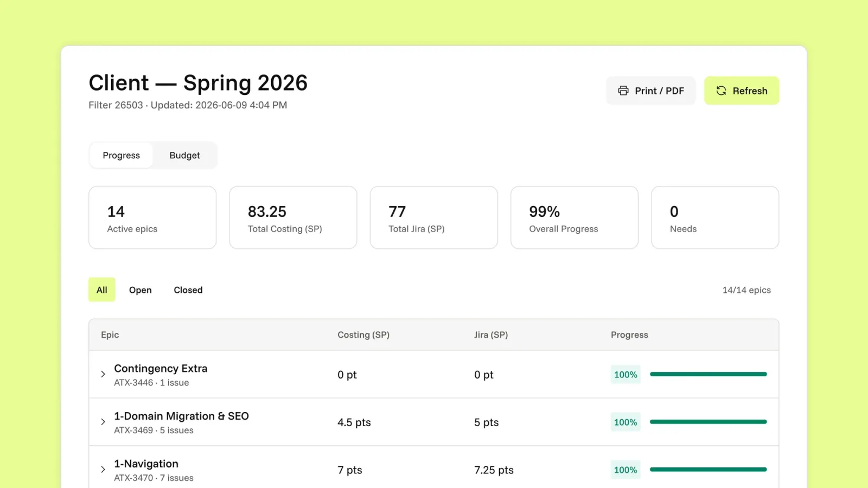
Task: Click ATX-3469 · 5 issues text
Action: pyautogui.click(x=154, y=431)
